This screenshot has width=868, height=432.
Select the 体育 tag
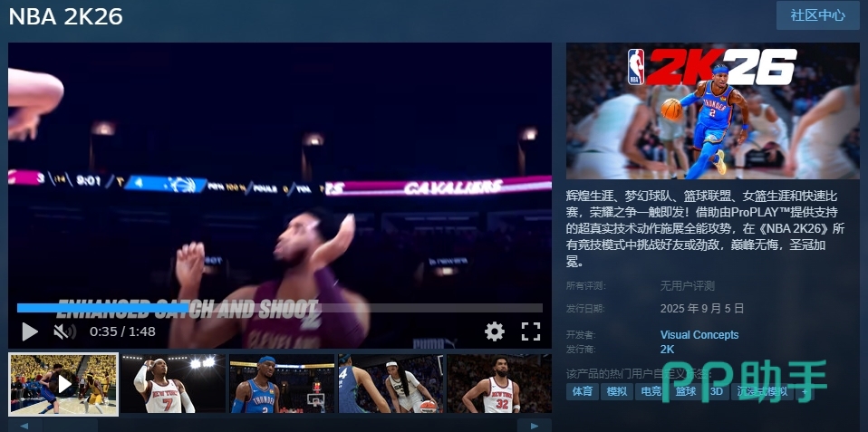coord(583,392)
